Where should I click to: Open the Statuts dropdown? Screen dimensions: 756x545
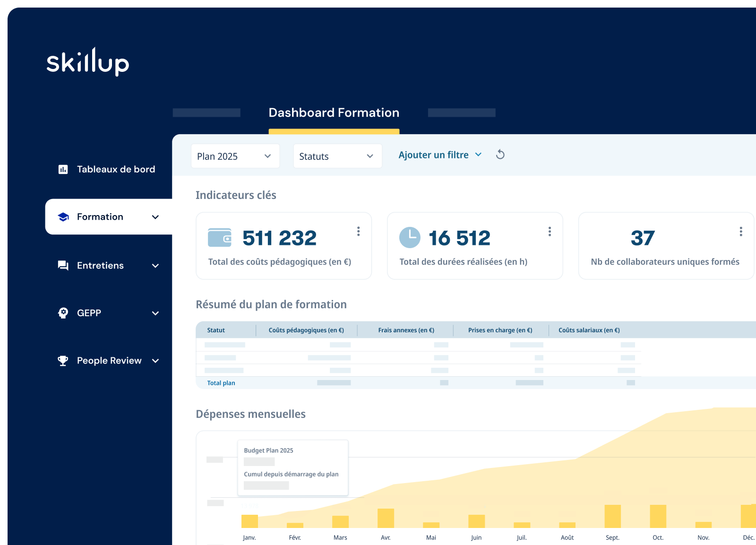click(x=337, y=156)
